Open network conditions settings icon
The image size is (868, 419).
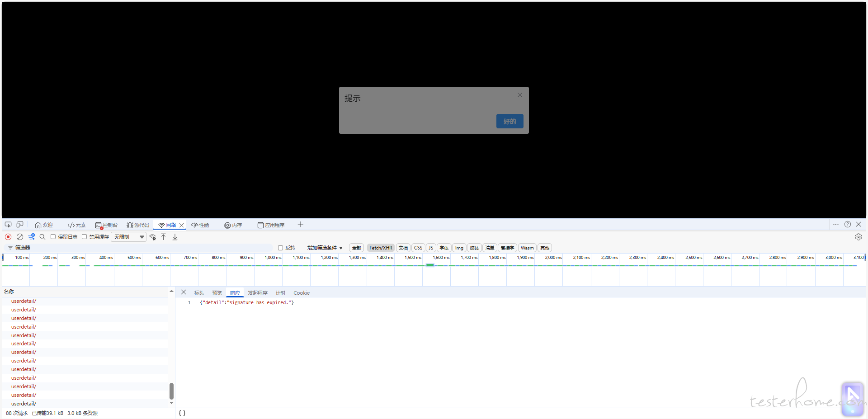click(153, 237)
